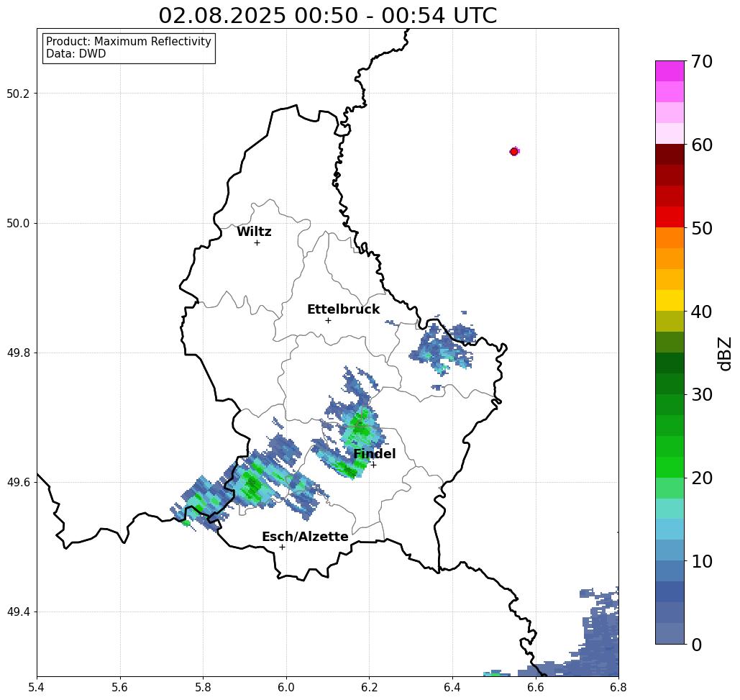This screenshot has width=740, height=700.
Task: Click longitude label 6.4
Action: (x=452, y=687)
